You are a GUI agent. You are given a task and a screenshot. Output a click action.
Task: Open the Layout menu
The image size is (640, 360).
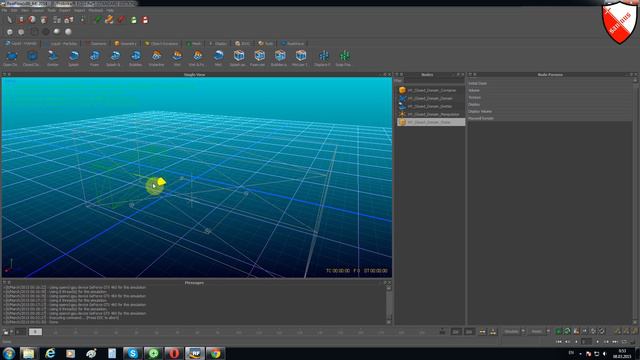[x=38, y=10]
